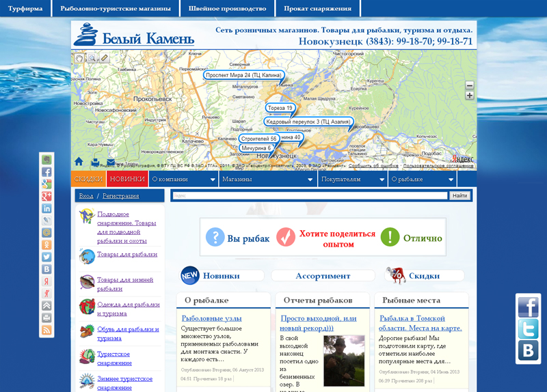The height and width of the screenshot is (392, 547).
Task: Click the Новинки button with NEW badge
Action: 222,276
